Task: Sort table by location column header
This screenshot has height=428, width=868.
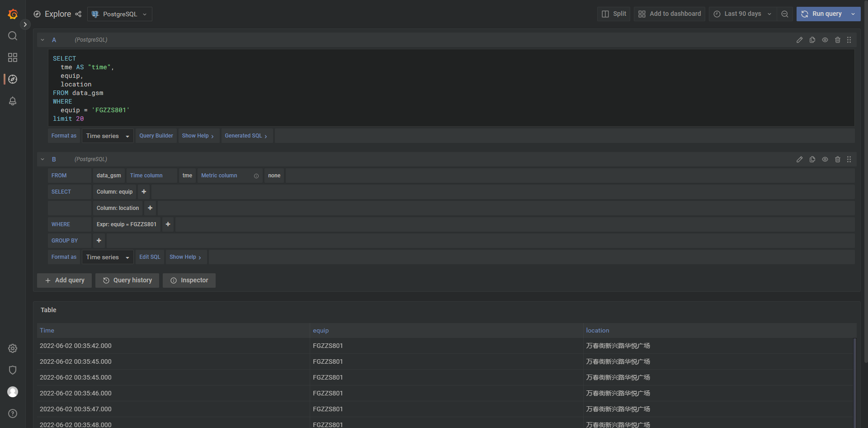Action: (598, 331)
